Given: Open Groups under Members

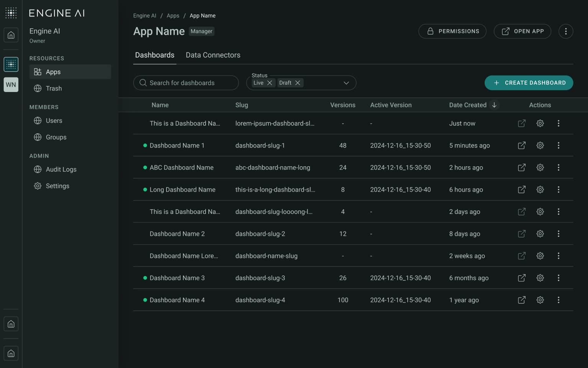Looking at the screenshot, I should [70, 137].
